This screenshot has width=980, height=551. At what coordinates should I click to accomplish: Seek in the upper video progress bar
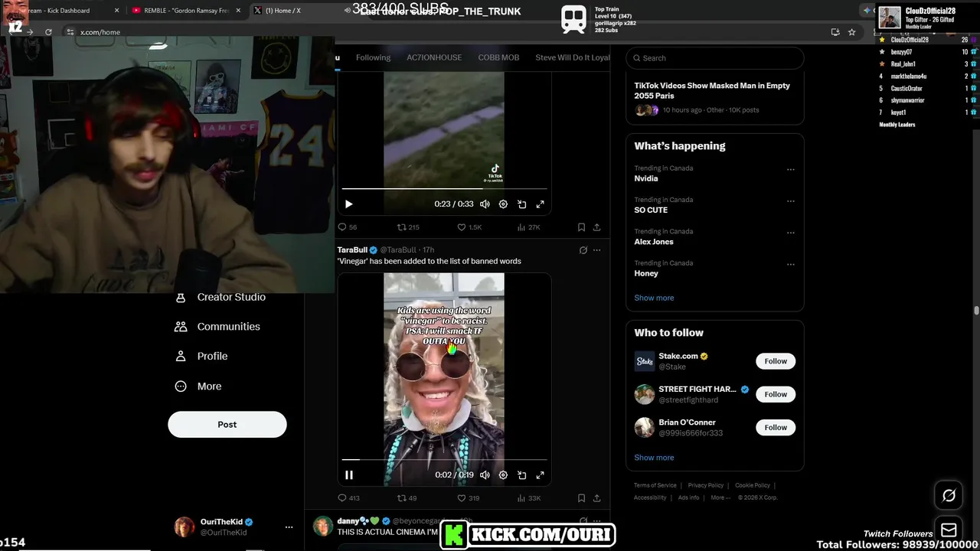pos(444,188)
